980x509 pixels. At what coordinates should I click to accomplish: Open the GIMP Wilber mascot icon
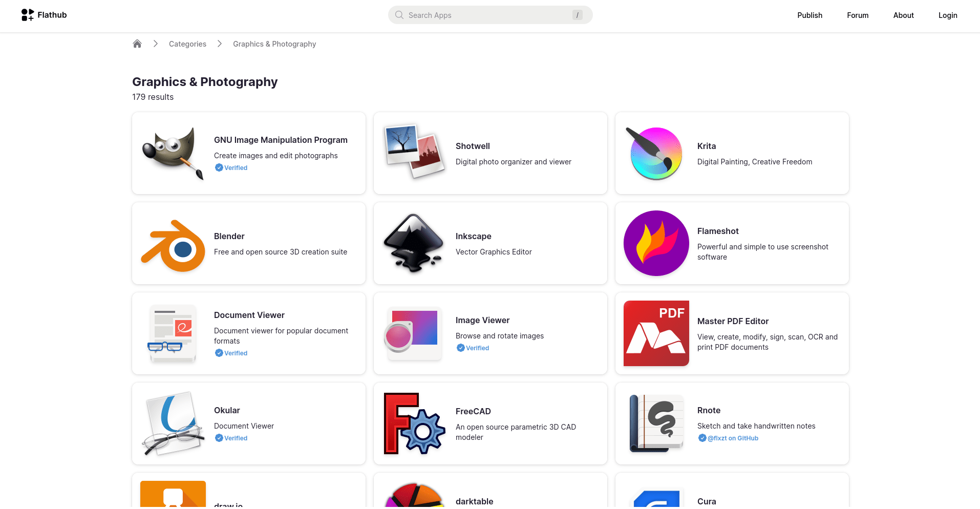[x=173, y=153]
